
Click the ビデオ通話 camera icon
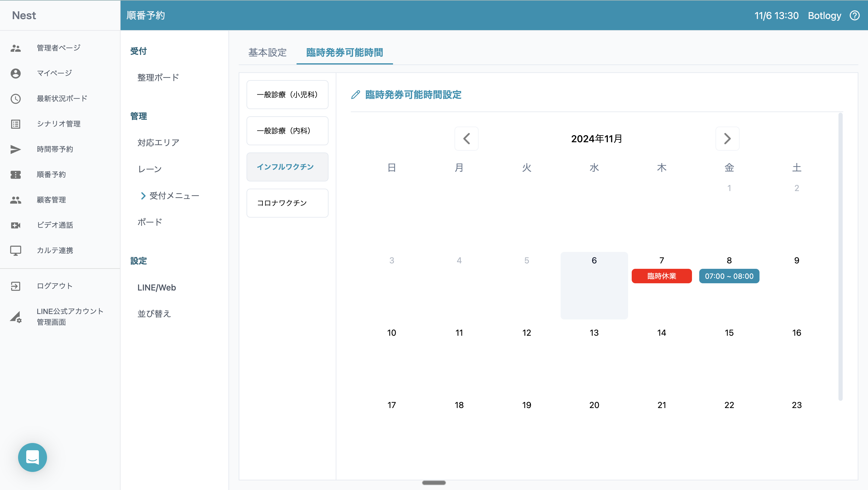15,225
